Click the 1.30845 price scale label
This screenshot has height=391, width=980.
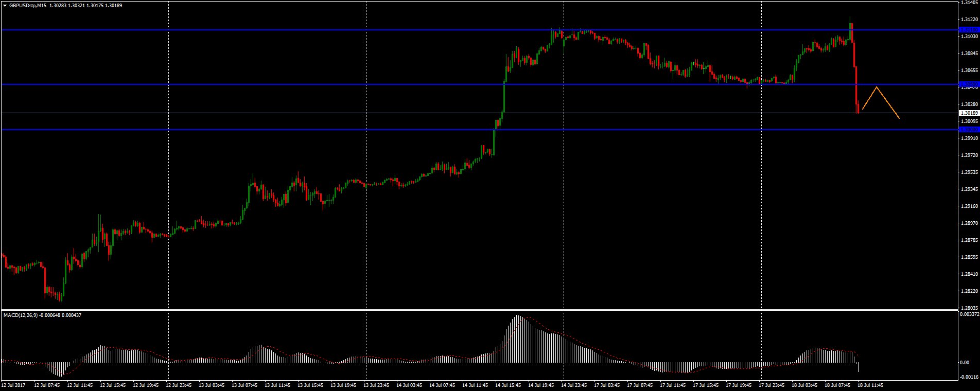[x=970, y=53]
